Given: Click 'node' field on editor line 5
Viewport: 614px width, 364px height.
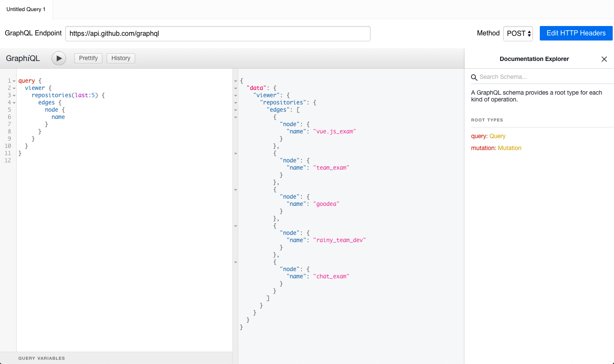Looking at the screenshot, I should coord(52,110).
